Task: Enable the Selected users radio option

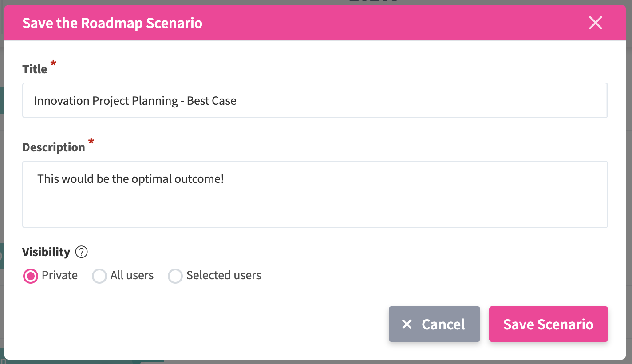Action: [x=175, y=276]
